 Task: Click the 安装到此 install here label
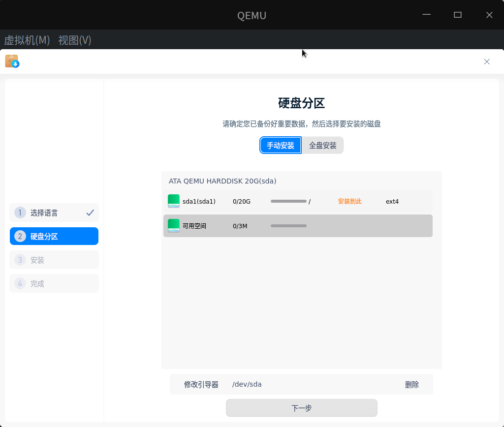pyautogui.click(x=350, y=201)
